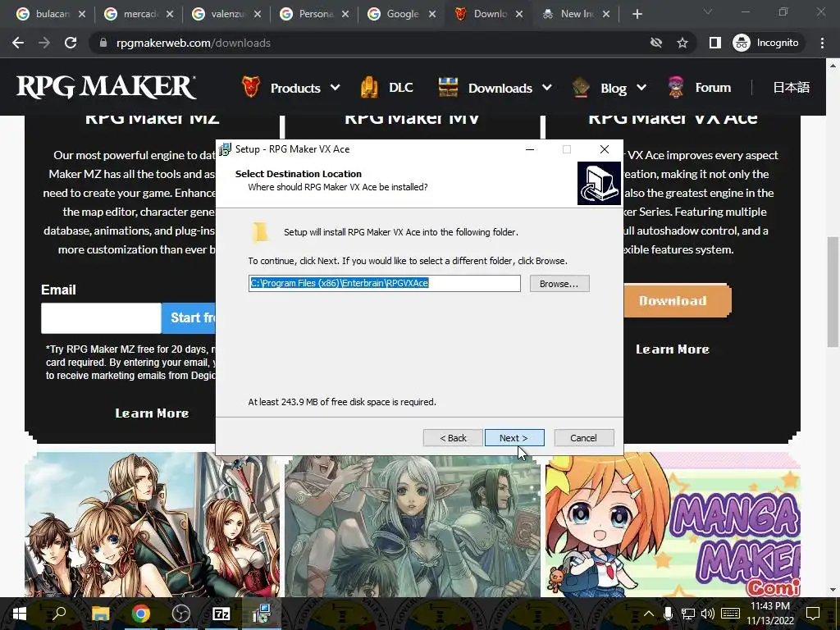Switch to the valenzuela tab

coord(227,15)
